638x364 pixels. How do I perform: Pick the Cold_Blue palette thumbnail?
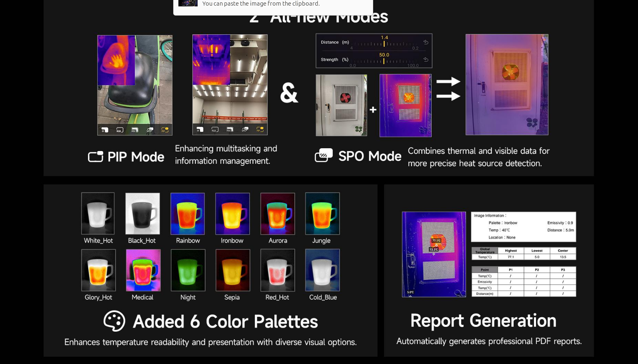tap(322, 271)
